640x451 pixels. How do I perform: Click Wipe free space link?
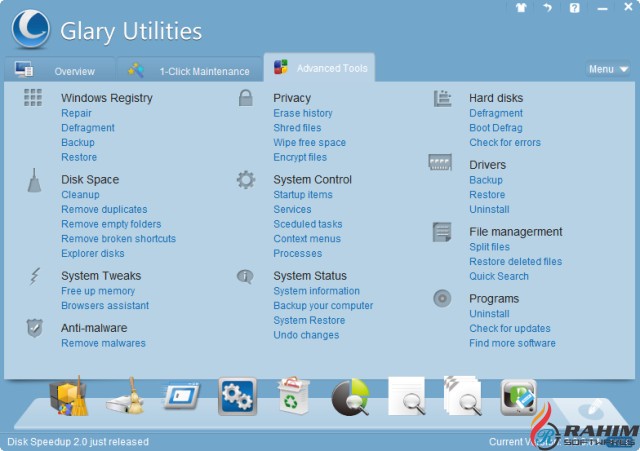pyautogui.click(x=309, y=142)
